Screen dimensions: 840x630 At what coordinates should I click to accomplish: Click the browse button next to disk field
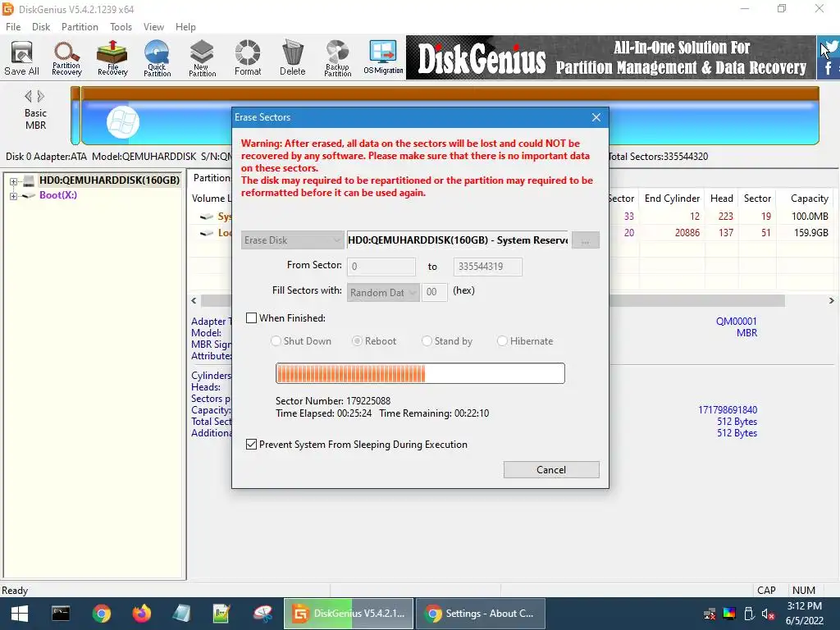(x=586, y=240)
